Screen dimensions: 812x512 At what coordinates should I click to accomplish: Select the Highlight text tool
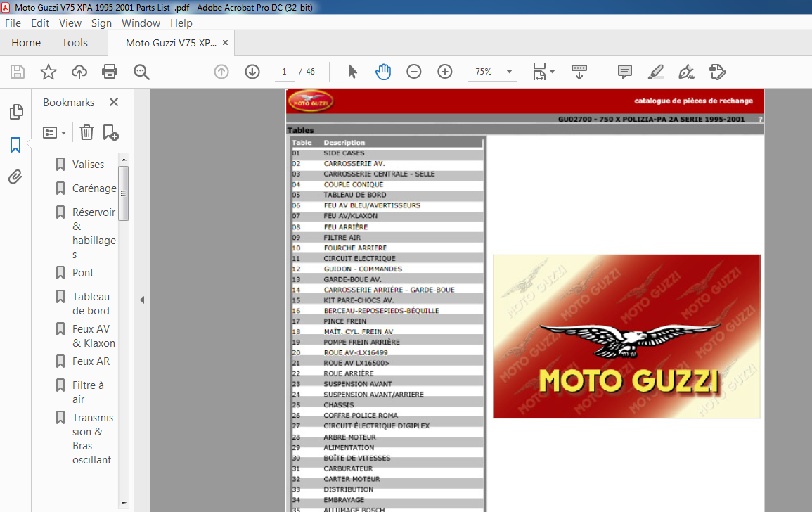(656, 72)
